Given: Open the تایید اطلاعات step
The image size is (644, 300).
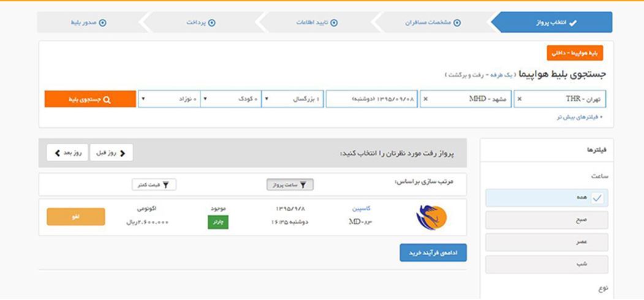Looking at the screenshot, I should [317, 22].
